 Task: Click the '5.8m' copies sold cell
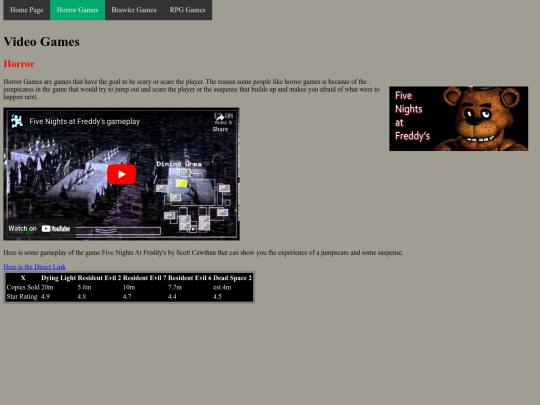(x=84, y=287)
